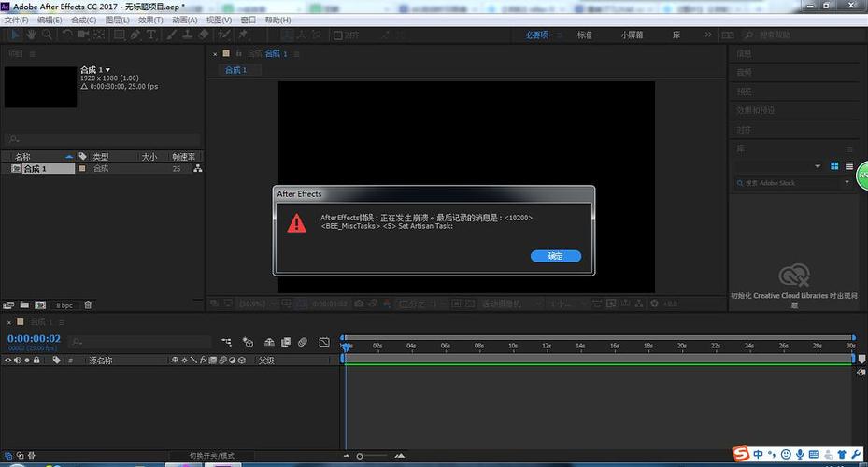Select the Pen tool in the toolbar

[135, 35]
